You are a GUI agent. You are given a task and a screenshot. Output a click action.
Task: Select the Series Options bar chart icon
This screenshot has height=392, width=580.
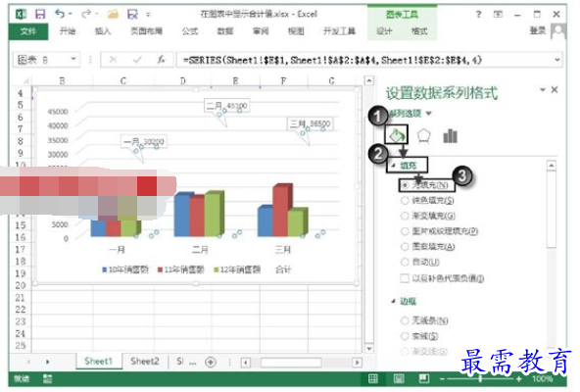point(450,136)
